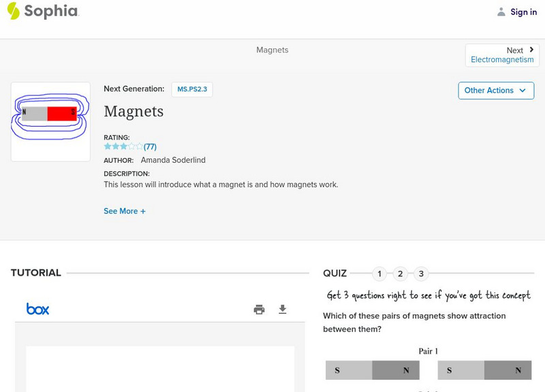Image resolution: width=545 pixels, height=392 pixels.
Task: Click the Box logo
Action: tap(38, 309)
